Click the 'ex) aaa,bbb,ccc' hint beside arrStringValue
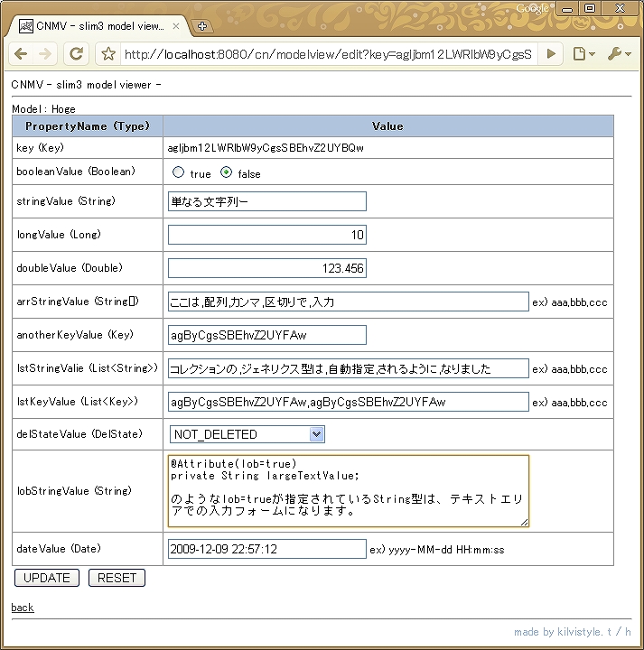The height and width of the screenshot is (650, 644). pyautogui.click(x=570, y=302)
